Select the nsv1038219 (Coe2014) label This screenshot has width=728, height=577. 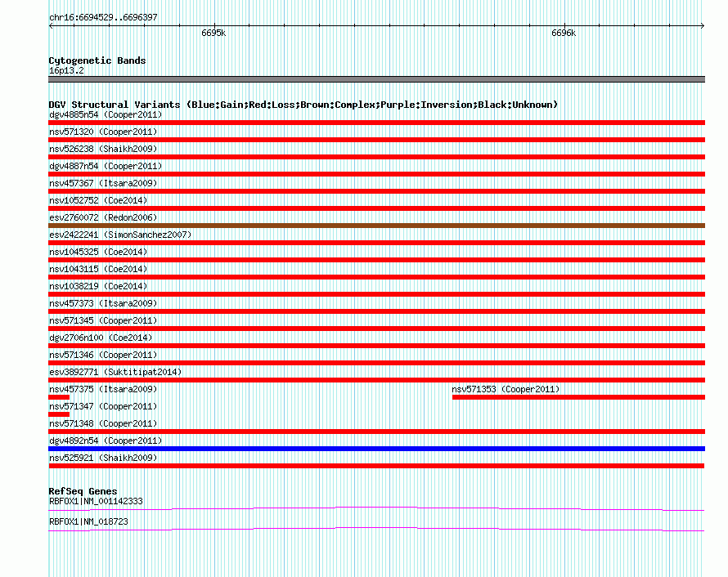tap(98, 286)
